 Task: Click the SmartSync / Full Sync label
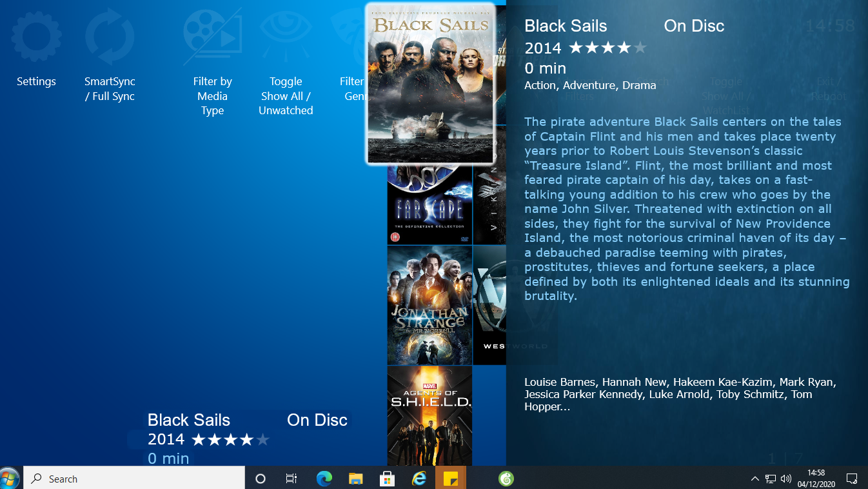110,89
